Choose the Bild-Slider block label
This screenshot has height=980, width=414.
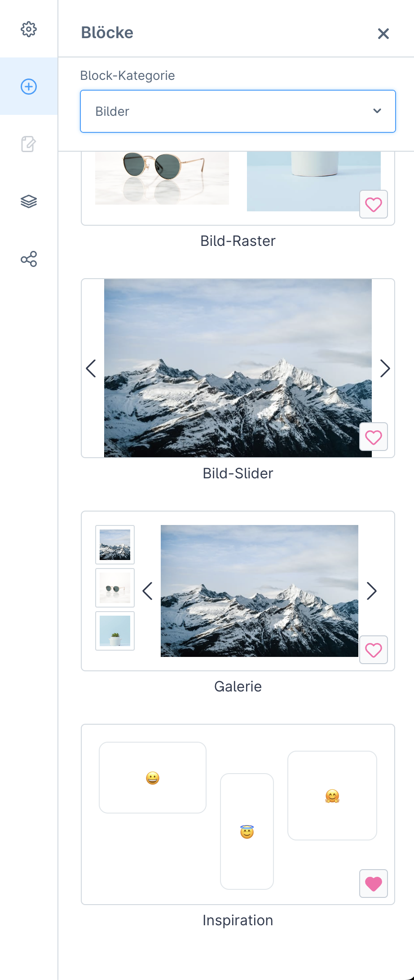[x=238, y=473]
